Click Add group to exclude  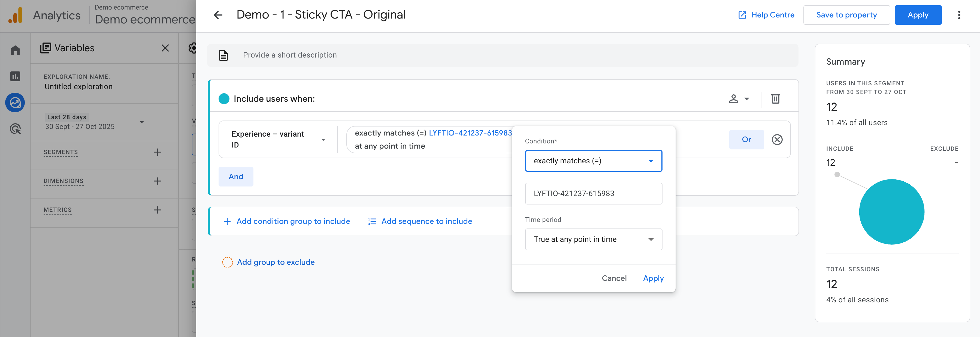click(276, 262)
